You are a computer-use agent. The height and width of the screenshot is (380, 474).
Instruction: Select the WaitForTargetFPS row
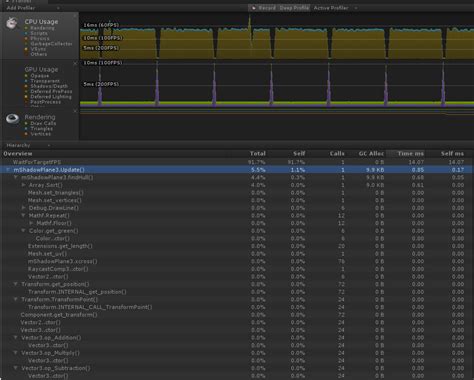(237, 162)
